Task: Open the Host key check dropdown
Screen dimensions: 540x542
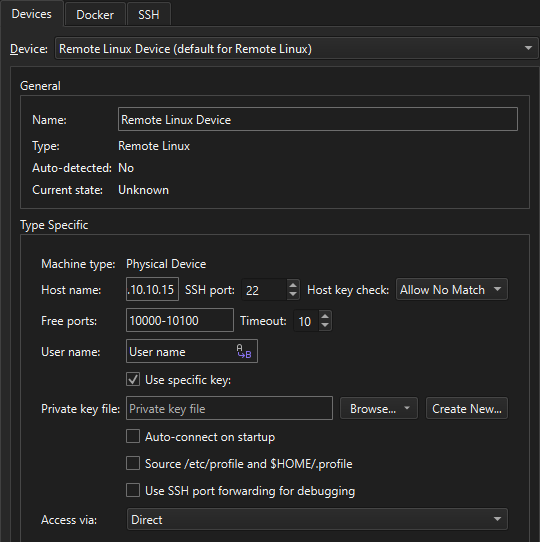Action: point(452,289)
